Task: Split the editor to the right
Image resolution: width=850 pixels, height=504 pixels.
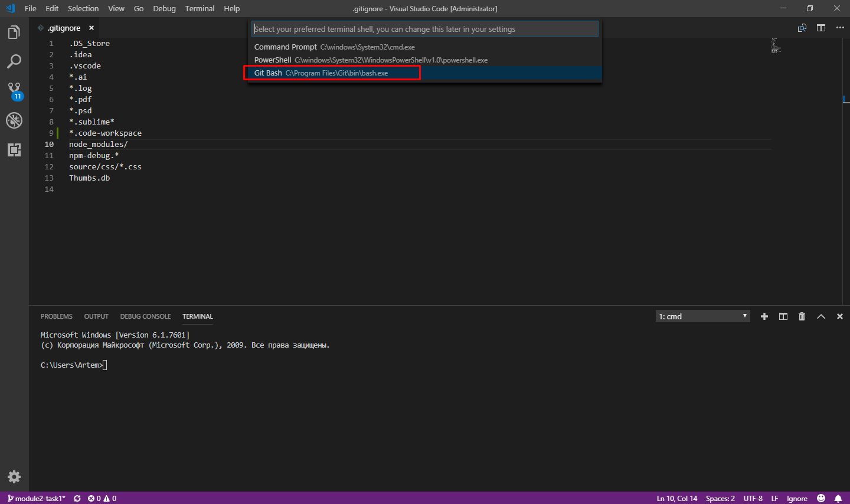Action: pyautogui.click(x=821, y=28)
